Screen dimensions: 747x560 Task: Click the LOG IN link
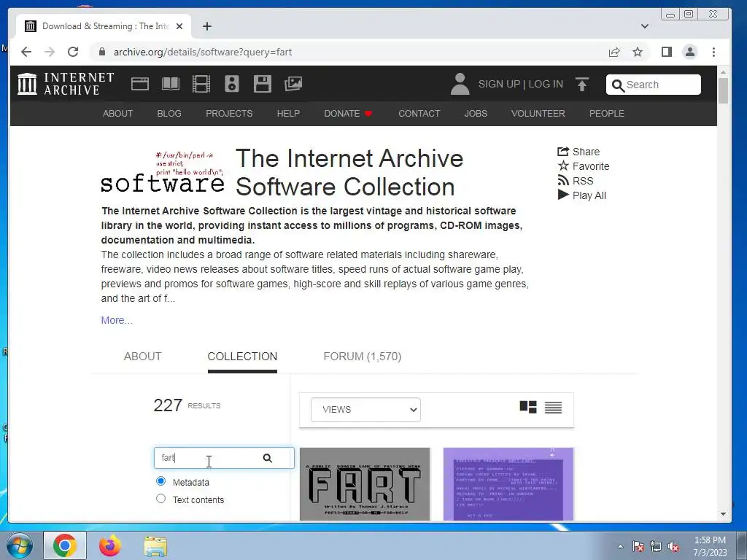(546, 84)
